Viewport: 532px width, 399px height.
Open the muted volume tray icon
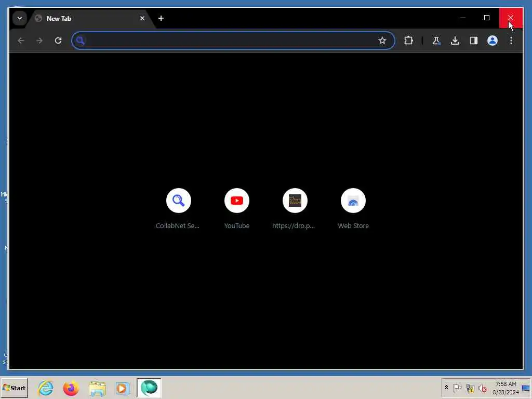coord(482,388)
